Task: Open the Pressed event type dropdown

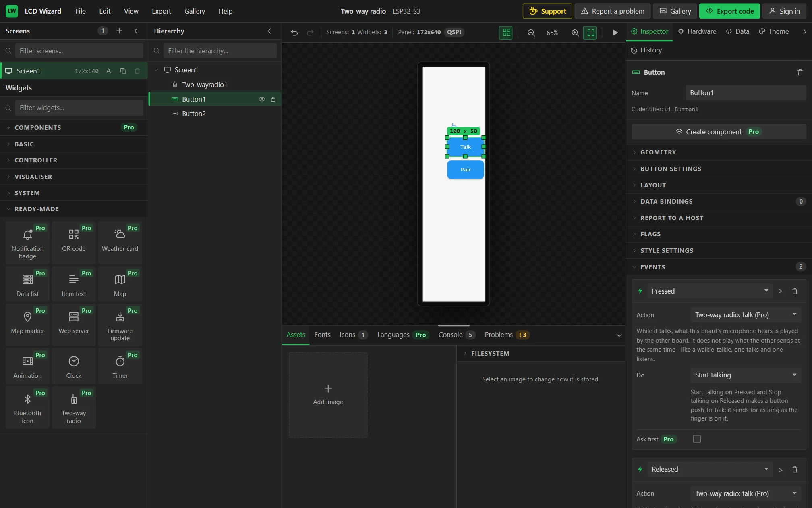Action: point(710,291)
